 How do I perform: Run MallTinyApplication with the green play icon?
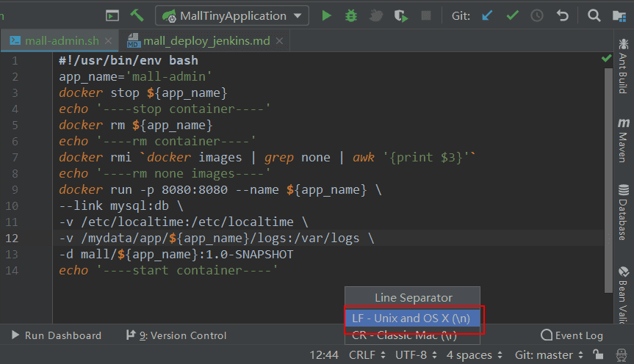327,15
